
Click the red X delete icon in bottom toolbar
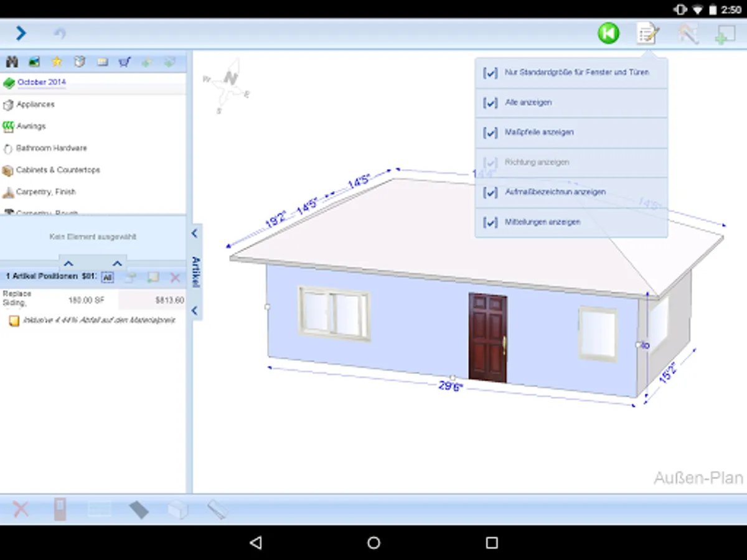coord(21,509)
